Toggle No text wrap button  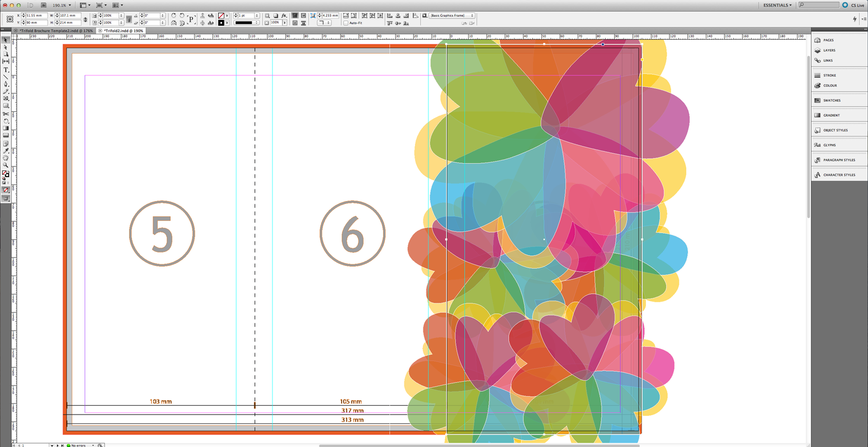[295, 15]
